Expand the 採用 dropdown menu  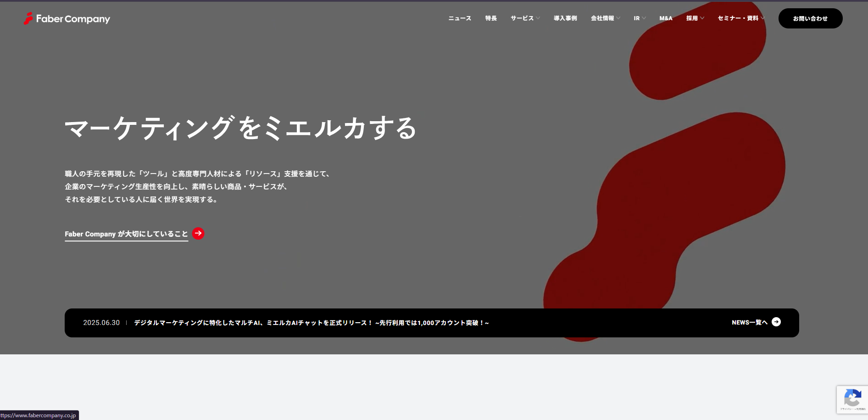(695, 18)
